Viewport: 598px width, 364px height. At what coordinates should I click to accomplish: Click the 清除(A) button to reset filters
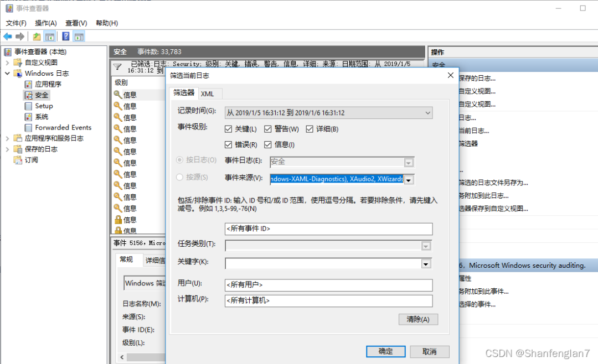pyautogui.click(x=418, y=319)
